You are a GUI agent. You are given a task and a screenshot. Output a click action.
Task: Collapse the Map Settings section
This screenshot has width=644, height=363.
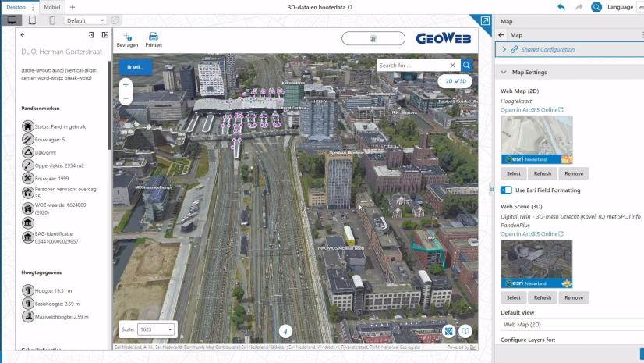click(x=504, y=73)
